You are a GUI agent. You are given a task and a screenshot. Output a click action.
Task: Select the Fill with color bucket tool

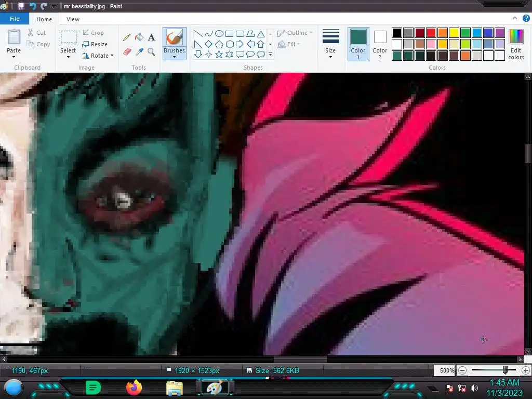click(x=139, y=37)
